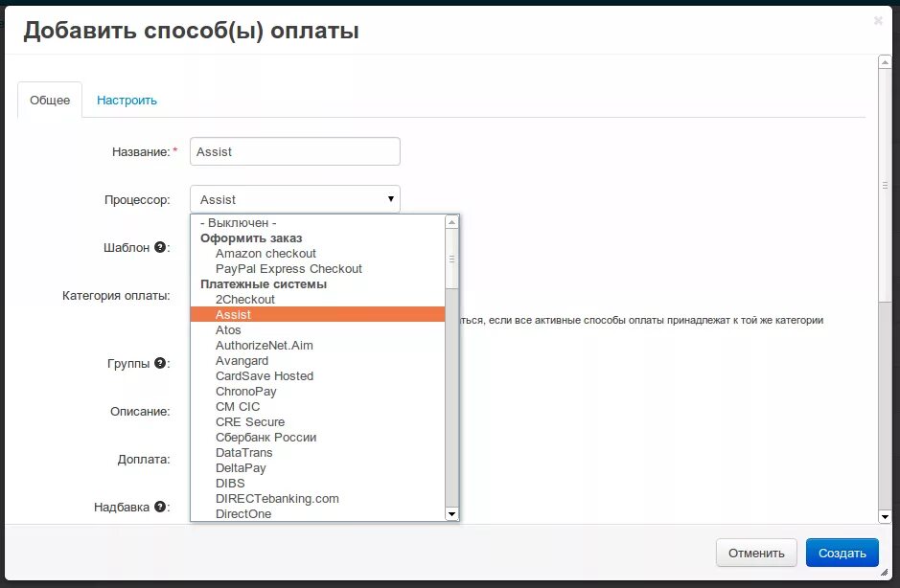Choose ChronoPay in the list
Viewport: 900px width, 588px height.
(x=318, y=392)
